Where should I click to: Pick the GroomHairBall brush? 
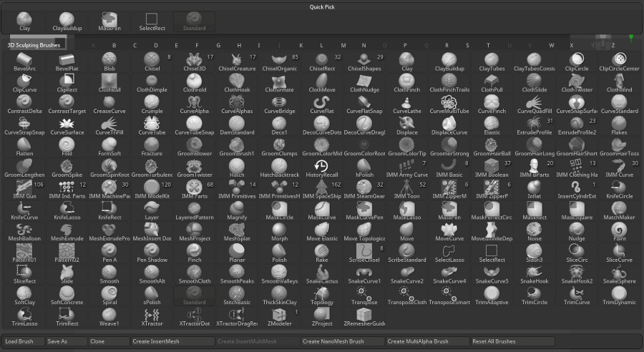click(x=492, y=147)
